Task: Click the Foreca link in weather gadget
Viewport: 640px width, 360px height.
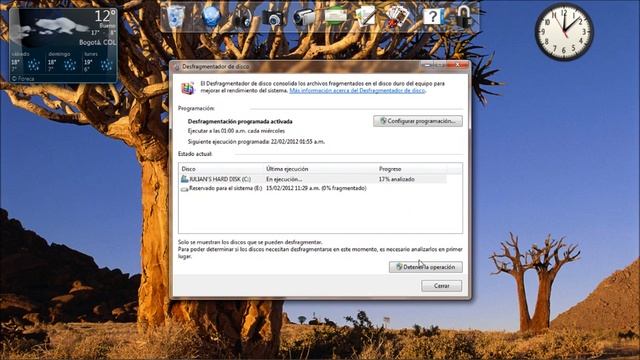Action: pos(24,78)
